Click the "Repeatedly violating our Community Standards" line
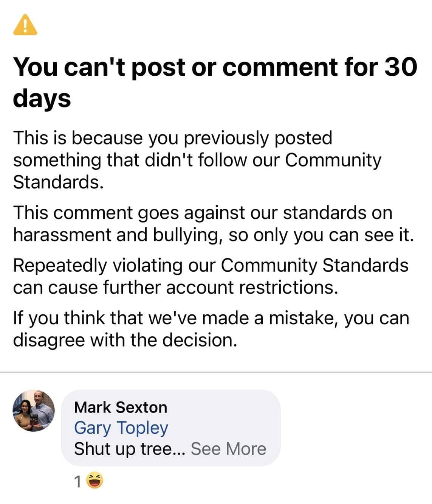This screenshot has height=504, width=432. (211, 265)
